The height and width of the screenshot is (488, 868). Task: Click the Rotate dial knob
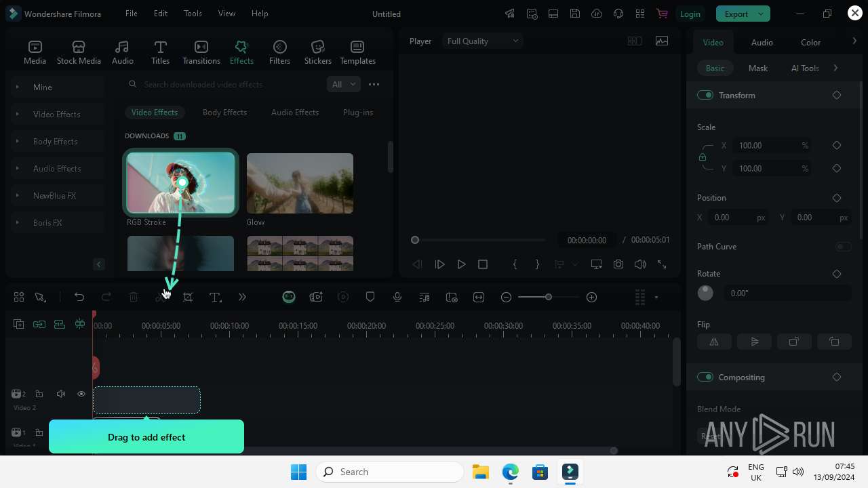click(x=705, y=293)
